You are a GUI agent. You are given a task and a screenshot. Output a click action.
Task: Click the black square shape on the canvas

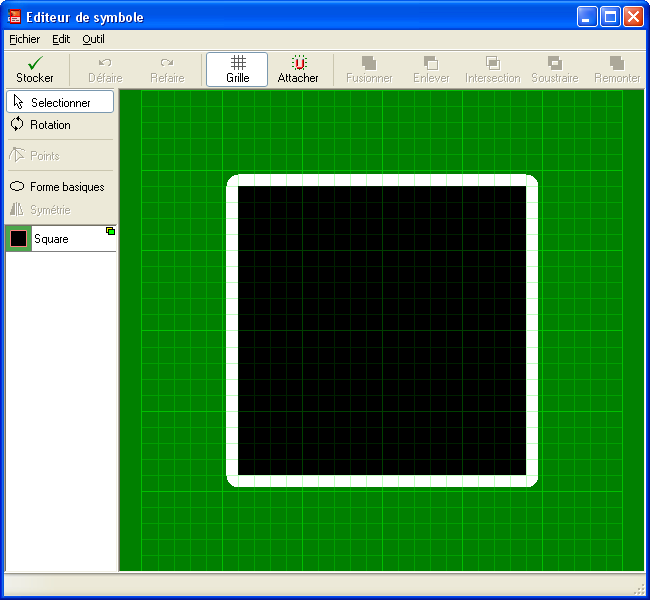click(x=382, y=330)
